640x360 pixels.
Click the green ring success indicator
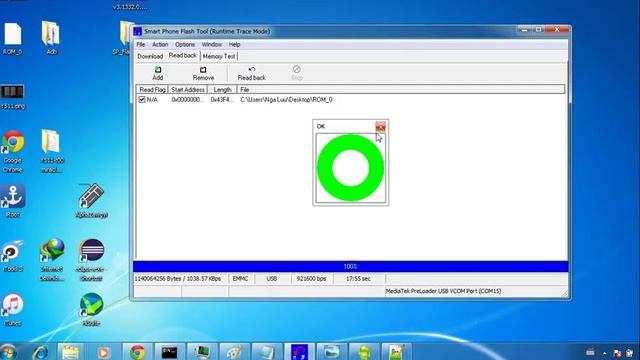351,168
